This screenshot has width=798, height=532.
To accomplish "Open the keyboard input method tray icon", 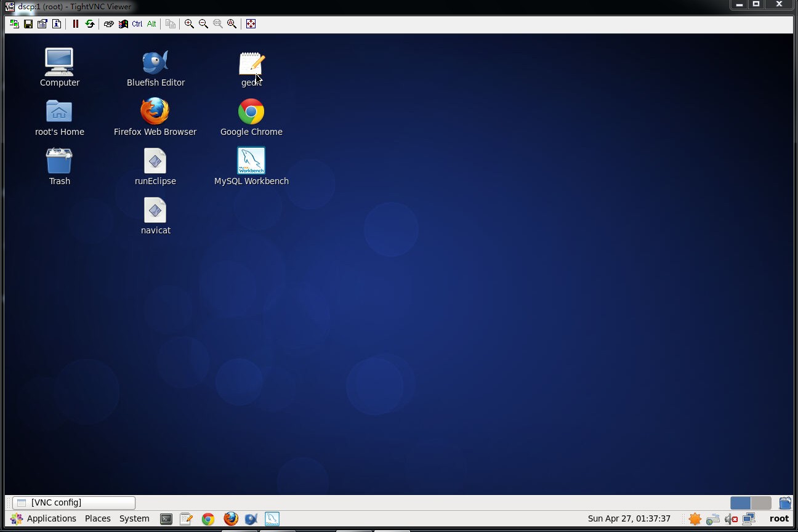I will tap(713, 519).
